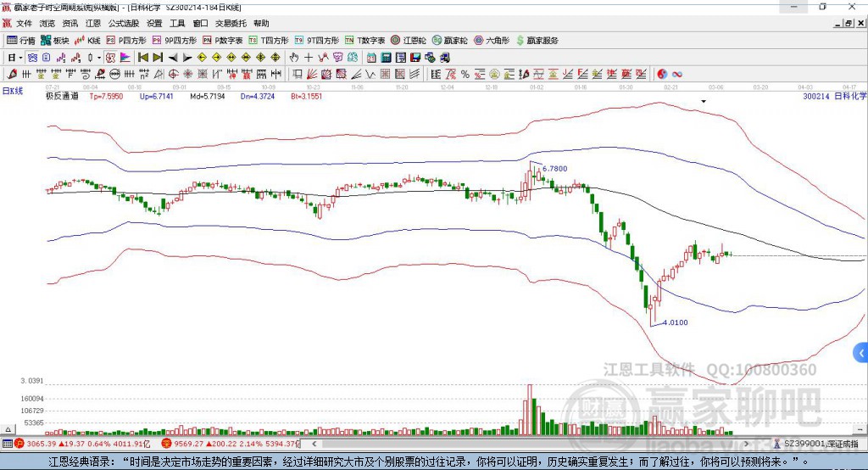Toggle the flag chart overlay icon
The width and height of the screenshot is (868, 470).
point(125,58)
